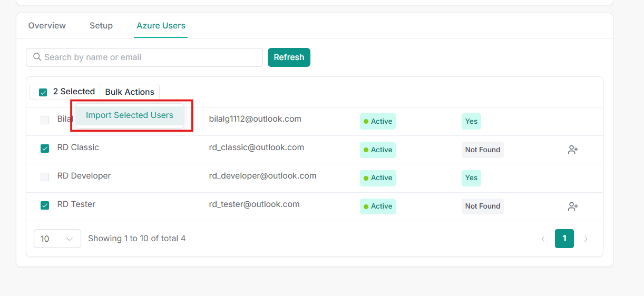The width and height of the screenshot is (644, 296).
Task: Click add-user icon for RD Tester
Action: pos(573,206)
